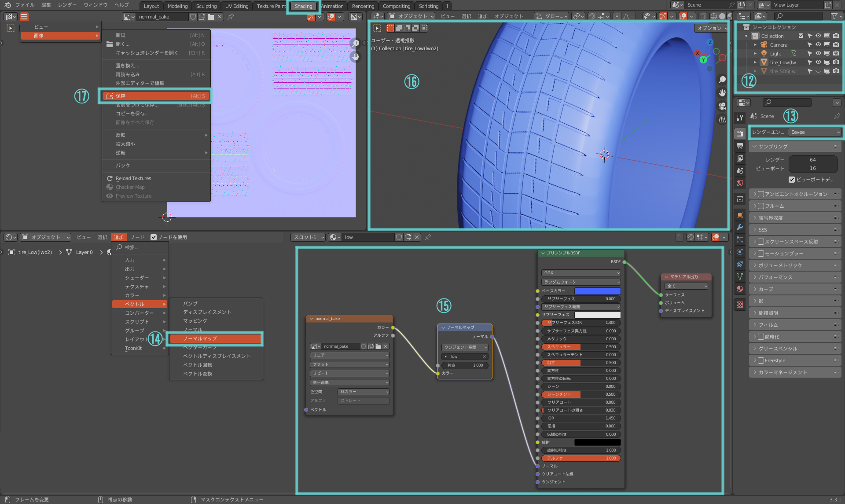
Task: Click the blue ベースカラー color swatch
Action: tap(597, 291)
